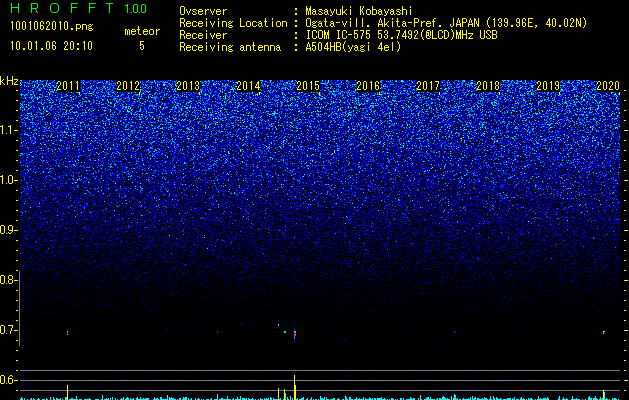Click the meteor count value 5
Screen dimensions: 629x400
click(142, 46)
